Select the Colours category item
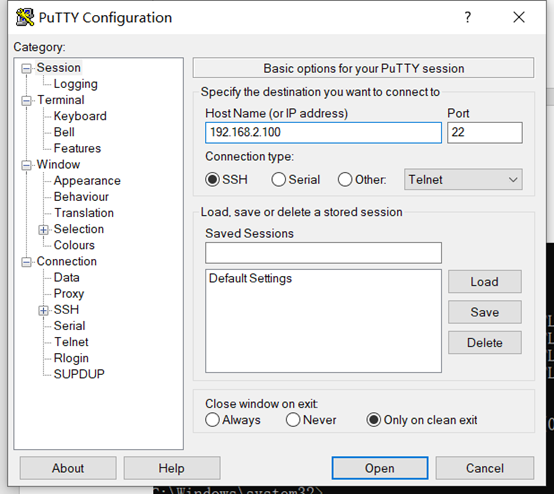 [x=74, y=245]
